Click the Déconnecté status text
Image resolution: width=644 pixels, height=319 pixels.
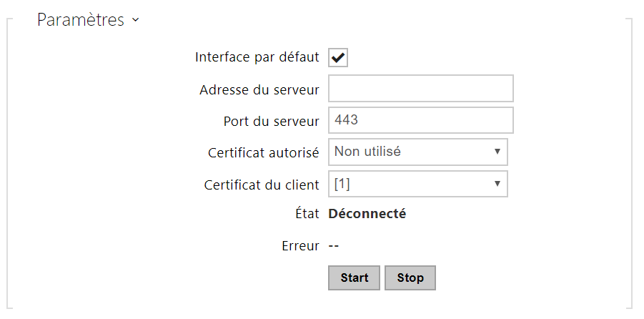[367, 214]
